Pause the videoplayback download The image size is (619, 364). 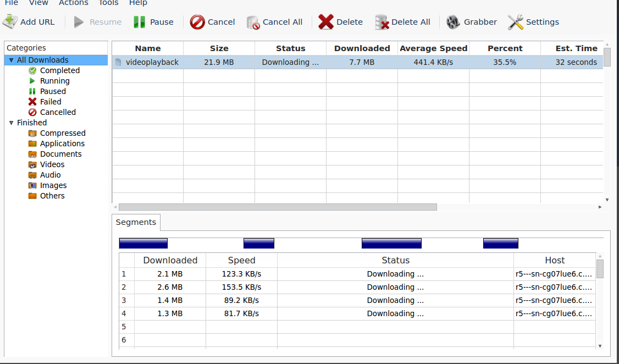pos(153,22)
